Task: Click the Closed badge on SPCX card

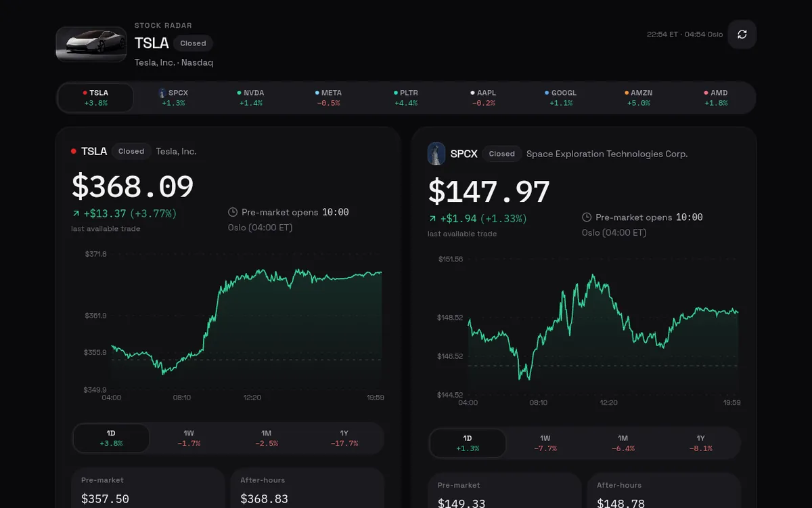Action: click(501, 154)
